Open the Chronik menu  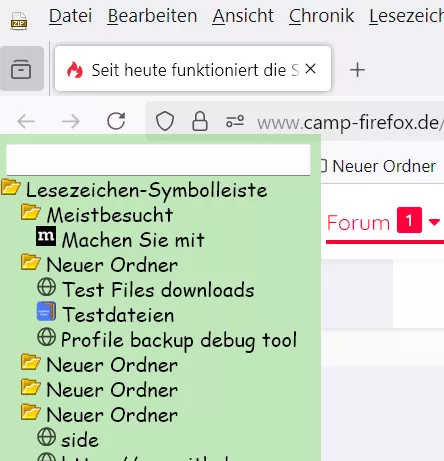[x=321, y=16]
